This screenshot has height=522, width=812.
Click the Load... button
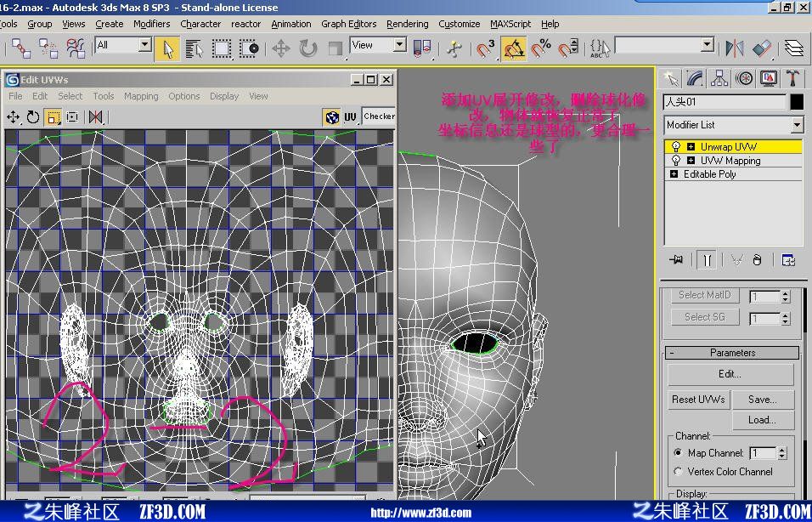pos(762,420)
